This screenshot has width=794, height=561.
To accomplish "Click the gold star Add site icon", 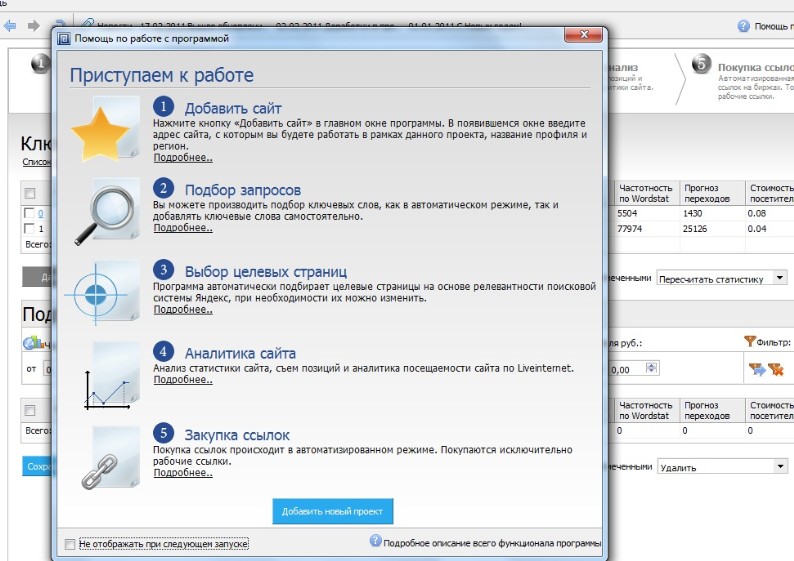I will (x=101, y=133).
